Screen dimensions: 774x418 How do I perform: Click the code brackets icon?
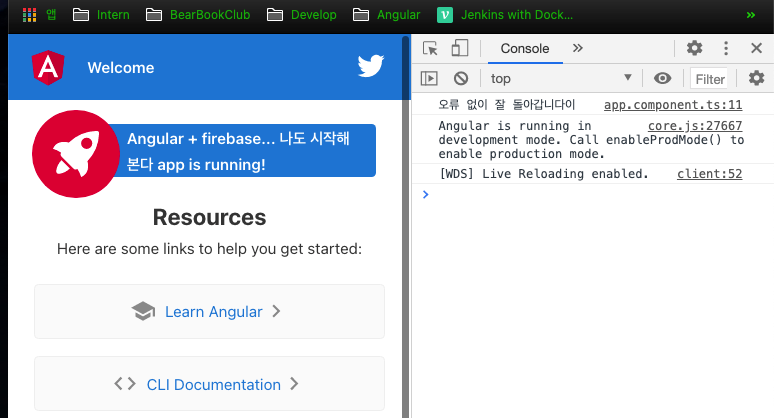click(125, 384)
